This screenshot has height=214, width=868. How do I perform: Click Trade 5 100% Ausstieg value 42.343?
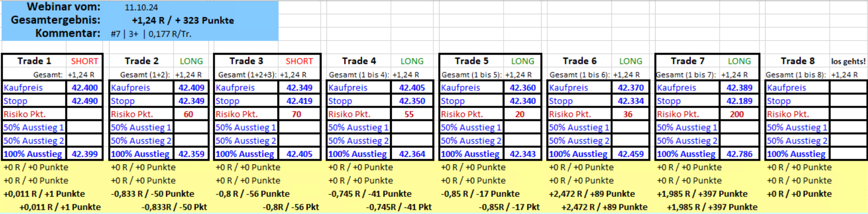[523, 154]
